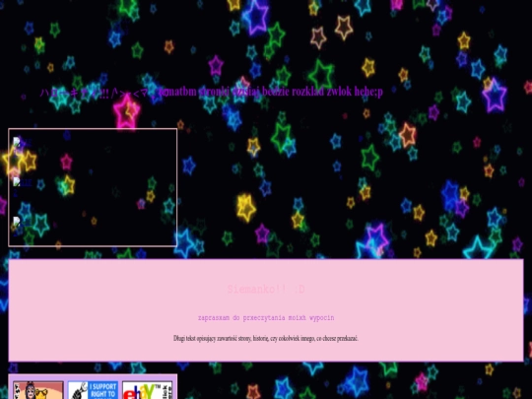This screenshot has width=532, height=399.
Task: Click the lavender badge panel background
Action: pos(93,377)
